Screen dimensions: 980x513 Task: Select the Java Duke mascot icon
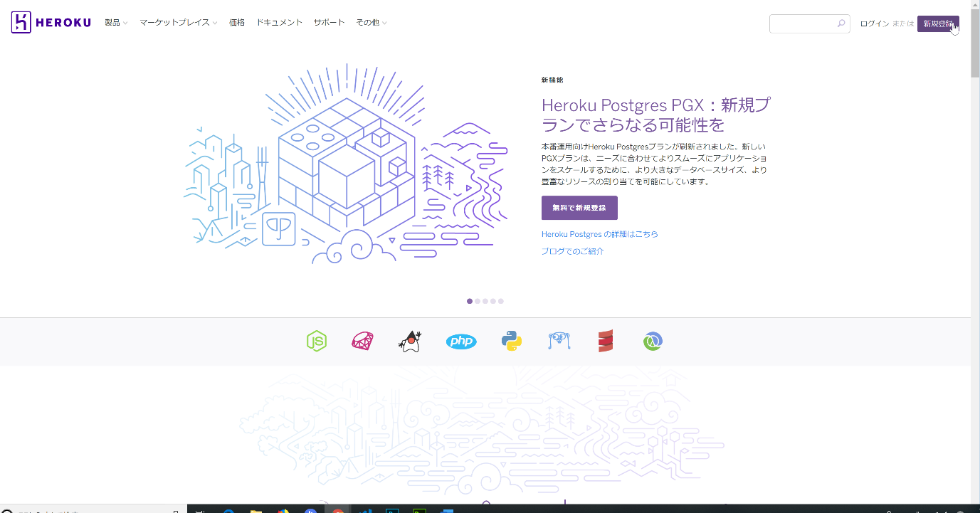(x=411, y=342)
